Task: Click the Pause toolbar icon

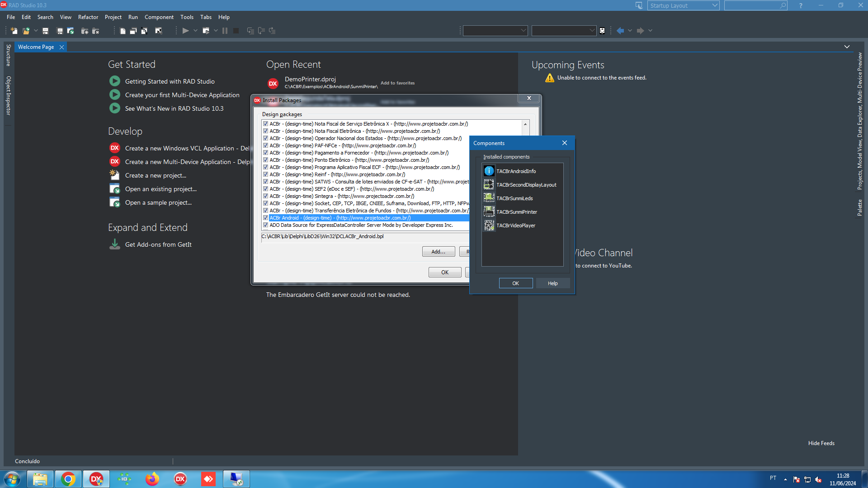Action: (x=225, y=31)
